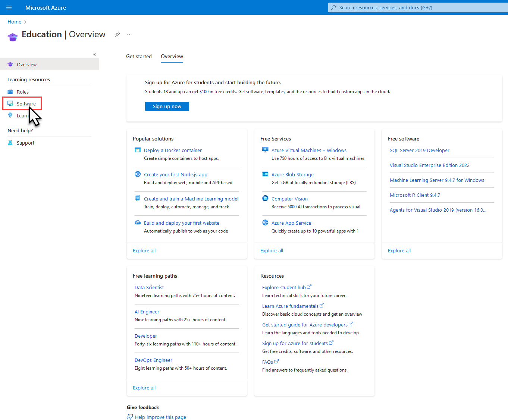Click external link icon beside Learn Azure fundamentals
Image resolution: width=508 pixels, height=420 pixels.
(322, 306)
